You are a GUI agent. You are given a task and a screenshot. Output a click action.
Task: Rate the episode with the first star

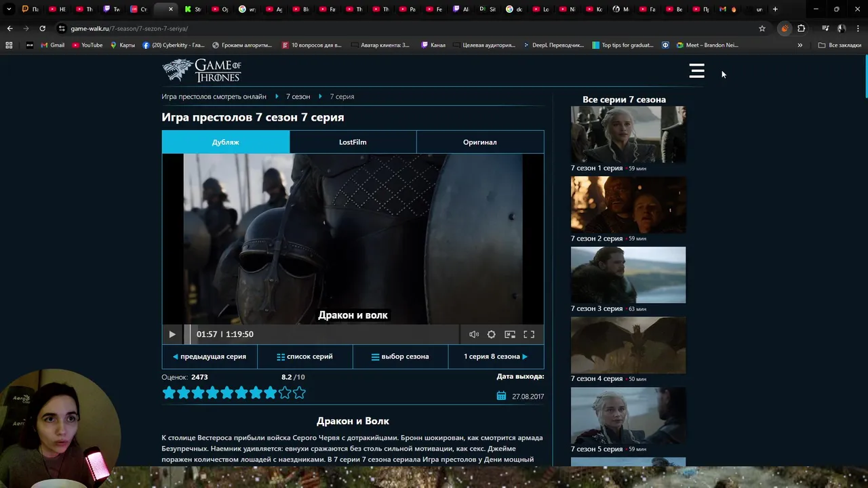[169, 392]
